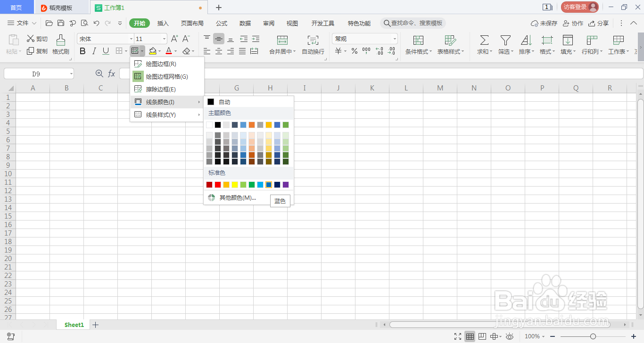Select 绘图边框网格(G) menu item

[167, 76]
